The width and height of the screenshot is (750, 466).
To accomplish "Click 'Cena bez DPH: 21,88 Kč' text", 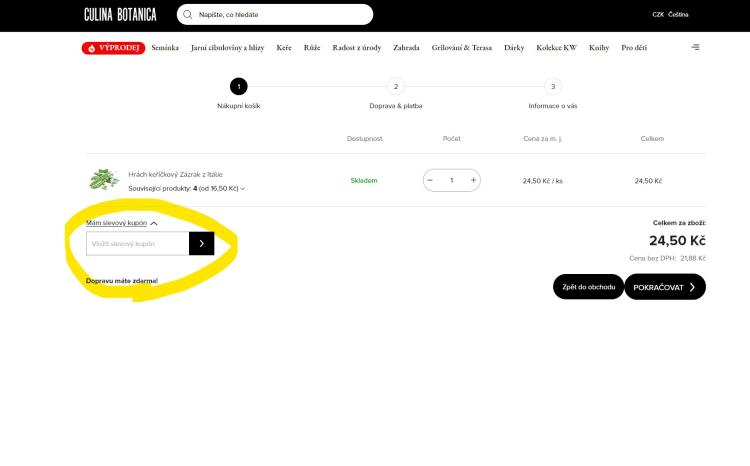I will (x=667, y=258).
